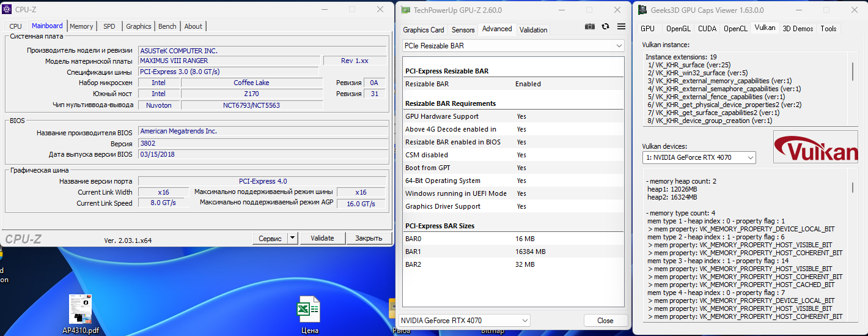
Task: Select the Mainboard tab in CPU-Z
Action: pyautogui.click(x=47, y=26)
